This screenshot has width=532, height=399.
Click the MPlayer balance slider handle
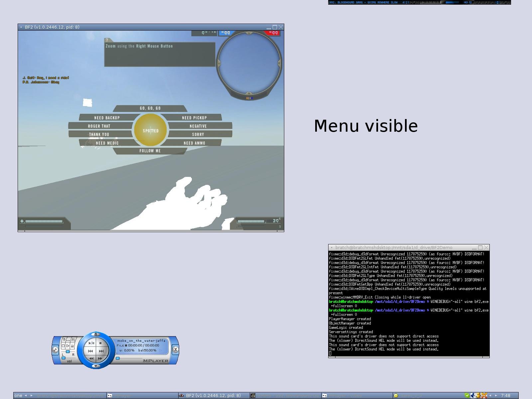[68, 352]
